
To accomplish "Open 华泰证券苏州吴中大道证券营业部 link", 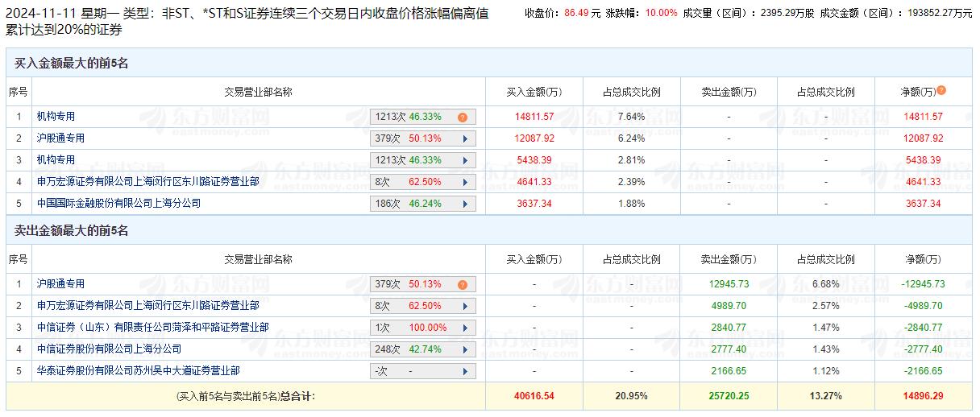I will pyautogui.click(x=138, y=371).
